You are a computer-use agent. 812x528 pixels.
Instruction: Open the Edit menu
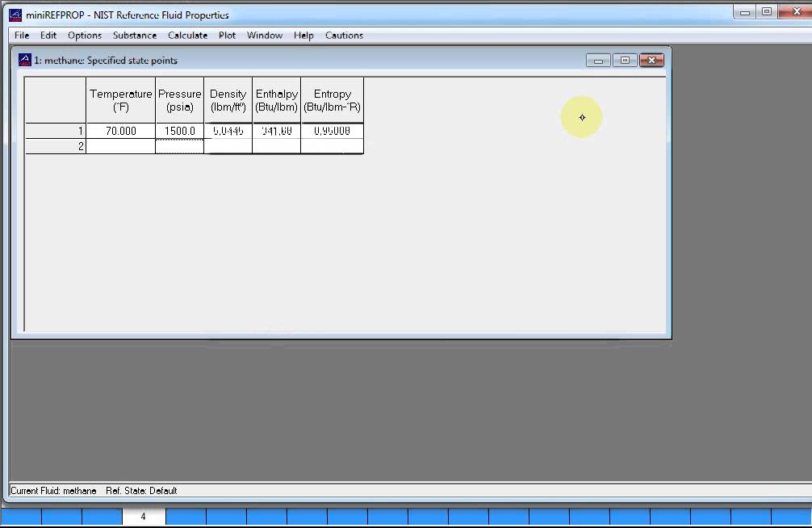(48, 36)
